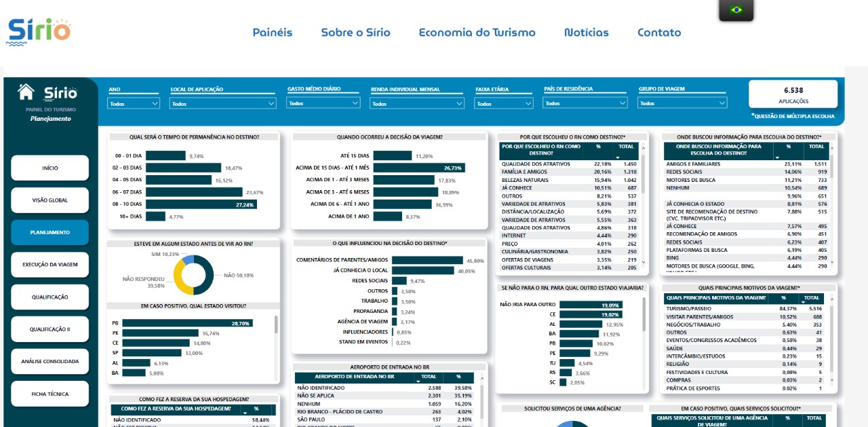This screenshot has width=868, height=427.
Task: Click sort arrow under Aeroporto TOTAL column
Action: [x=418, y=382]
